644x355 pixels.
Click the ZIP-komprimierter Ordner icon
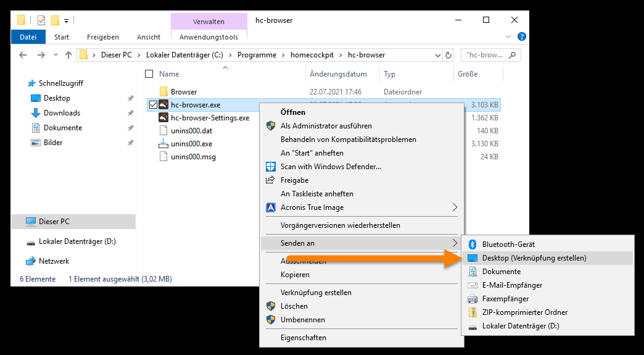[473, 312]
